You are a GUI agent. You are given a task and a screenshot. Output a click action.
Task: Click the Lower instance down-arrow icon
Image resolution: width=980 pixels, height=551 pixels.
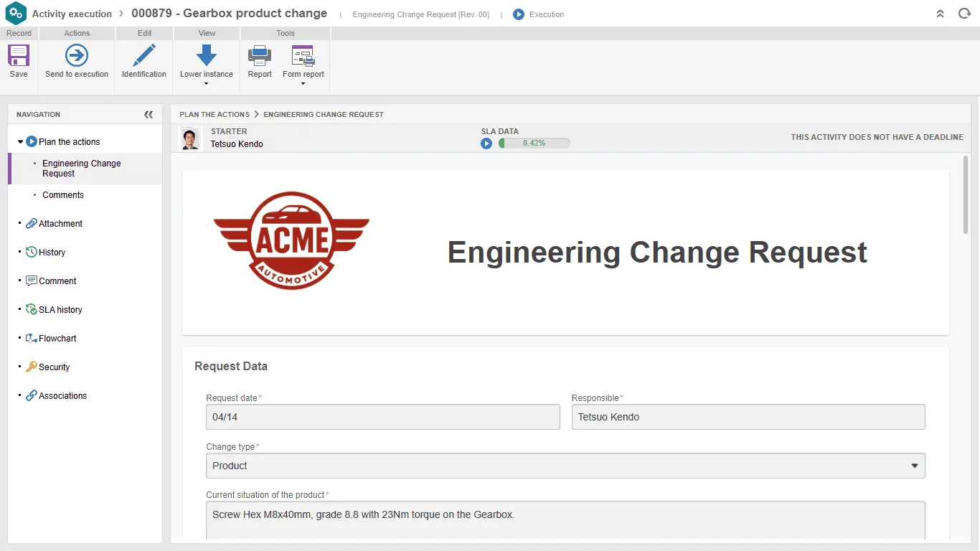click(x=207, y=55)
